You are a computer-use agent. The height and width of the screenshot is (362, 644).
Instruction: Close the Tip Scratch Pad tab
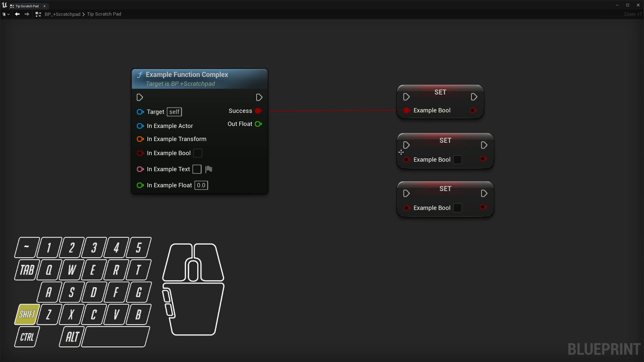44,6
